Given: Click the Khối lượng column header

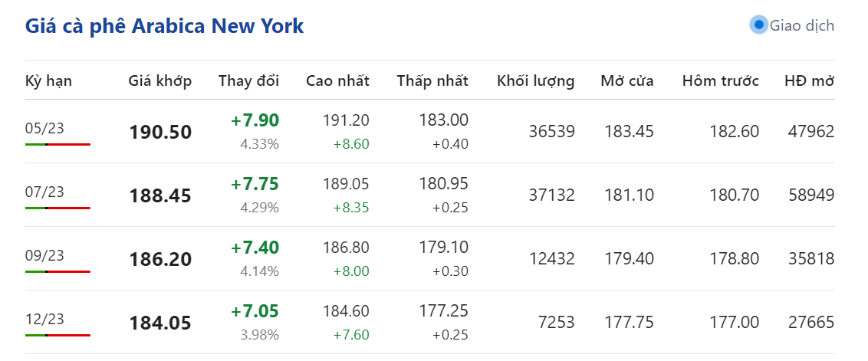Looking at the screenshot, I should click(535, 81).
